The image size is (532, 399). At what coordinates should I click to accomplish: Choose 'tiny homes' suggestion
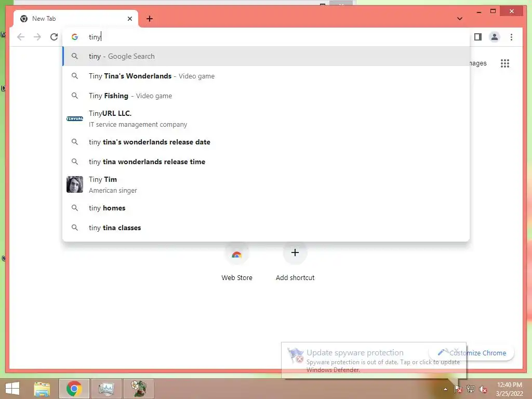click(267, 208)
